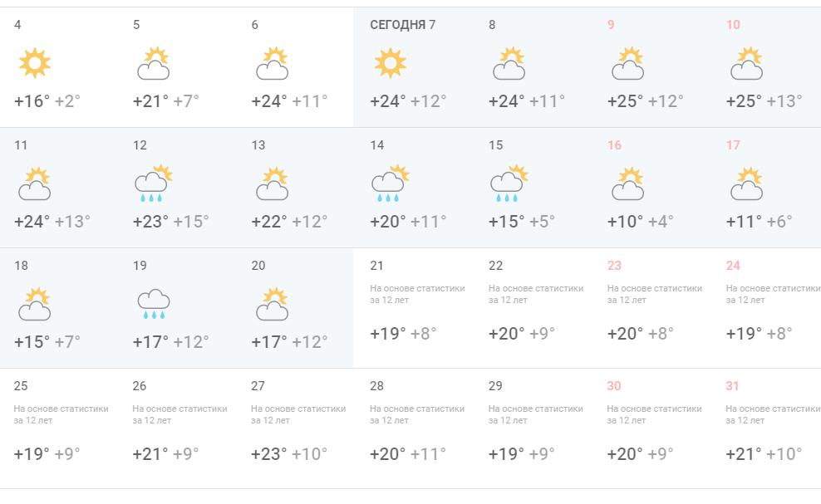Click the sunny icon for day 4
This screenshot has width=821, height=504.
(34, 63)
